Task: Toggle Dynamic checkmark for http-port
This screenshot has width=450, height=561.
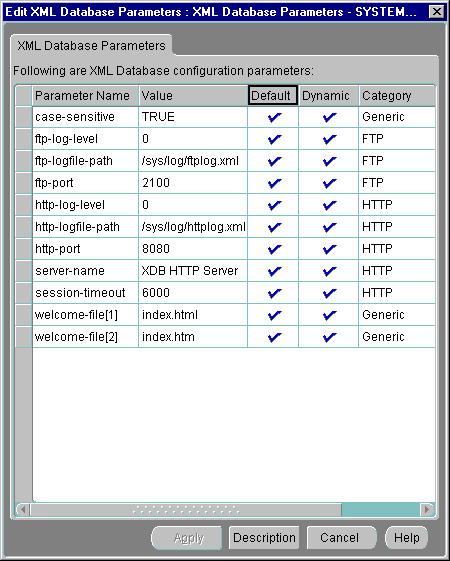Action: pyautogui.click(x=329, y=249)
